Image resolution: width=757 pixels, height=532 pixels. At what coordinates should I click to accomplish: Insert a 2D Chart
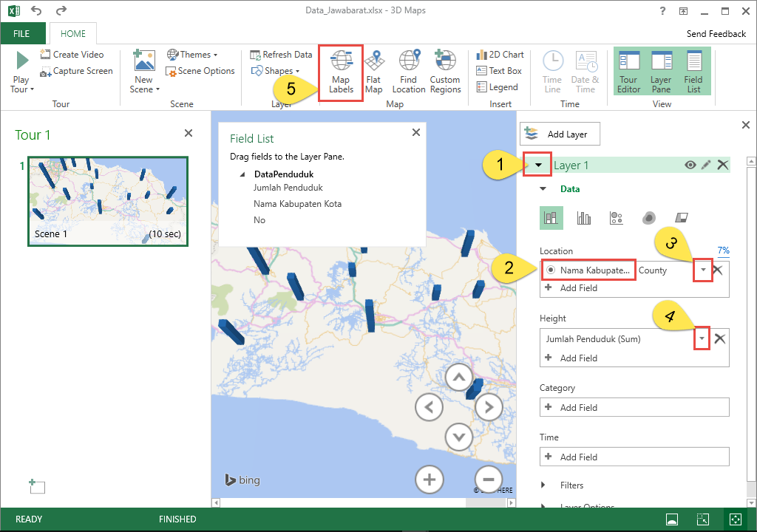point(500,54)
